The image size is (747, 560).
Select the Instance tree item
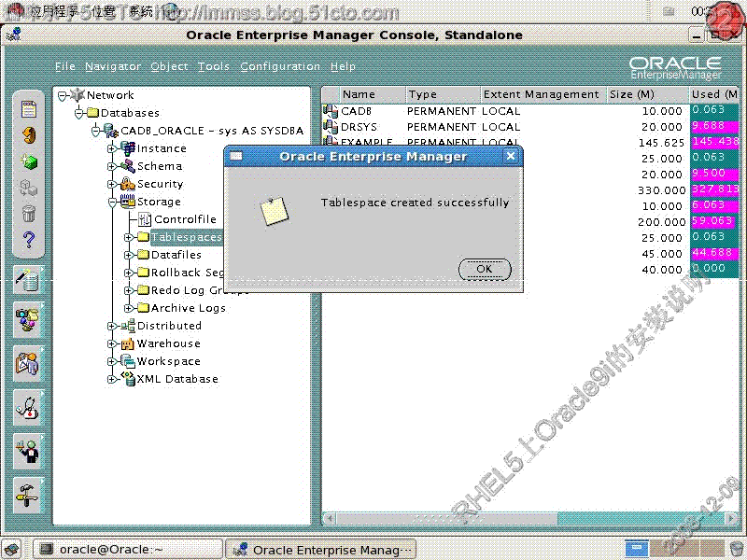click(162, 148)
